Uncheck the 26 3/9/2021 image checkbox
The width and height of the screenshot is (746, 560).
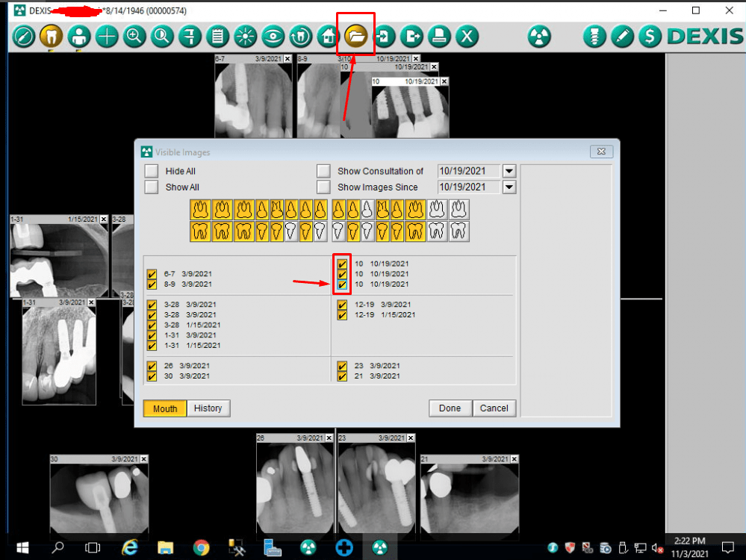[x=152, y=366]
